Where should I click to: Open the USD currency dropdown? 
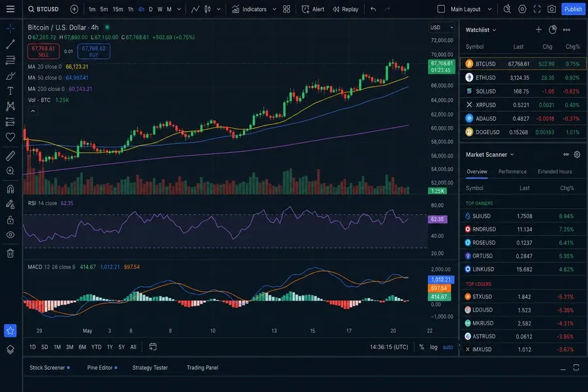[x=442, y=27]
